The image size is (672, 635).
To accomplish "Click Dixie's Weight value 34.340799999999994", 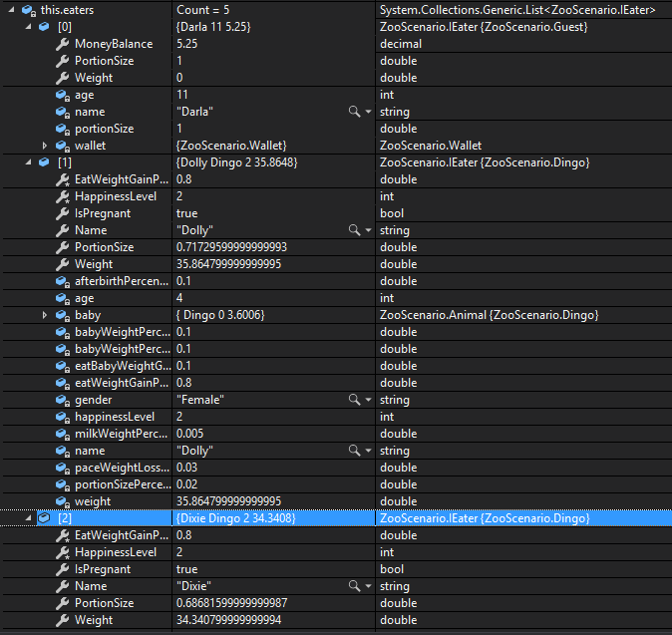I will (x=228, y=620).
